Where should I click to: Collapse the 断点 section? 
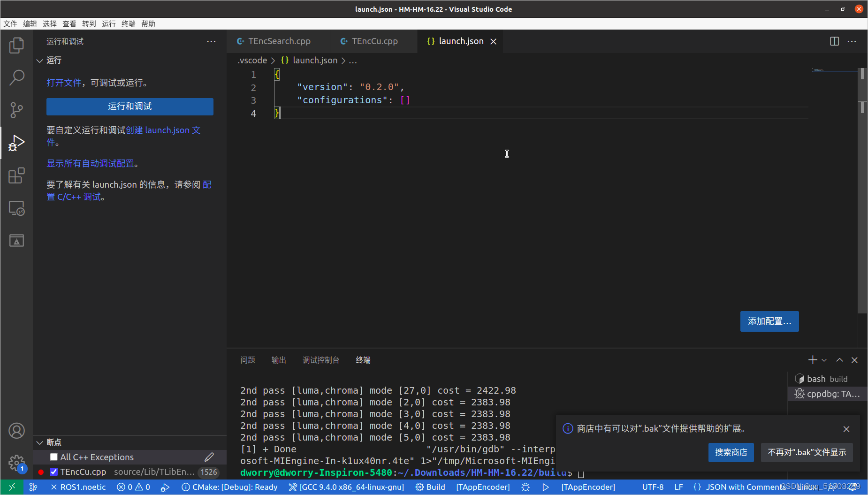[40, 442]
